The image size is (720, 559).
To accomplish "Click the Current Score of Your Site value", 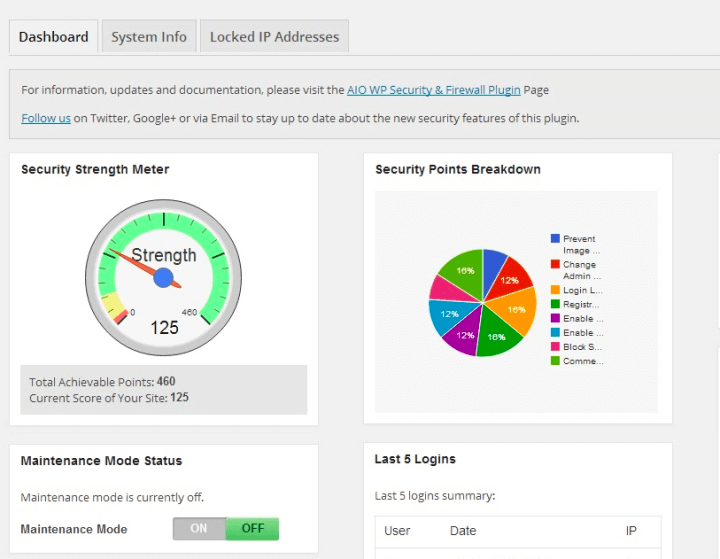I will [180, 397].
